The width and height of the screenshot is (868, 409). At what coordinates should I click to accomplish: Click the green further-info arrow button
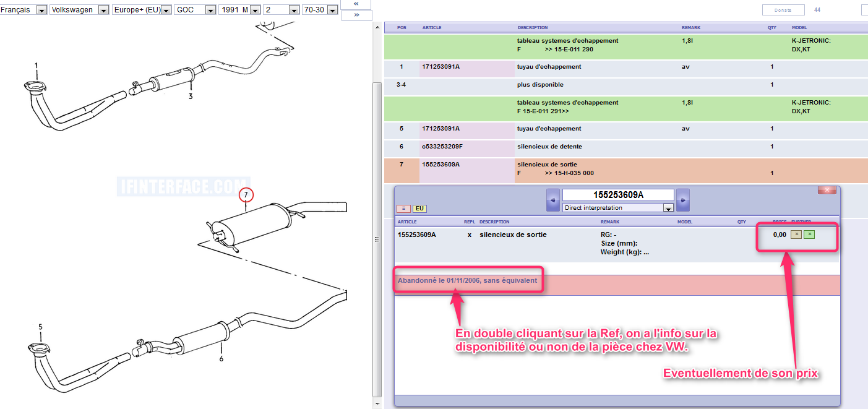[809, 235]
